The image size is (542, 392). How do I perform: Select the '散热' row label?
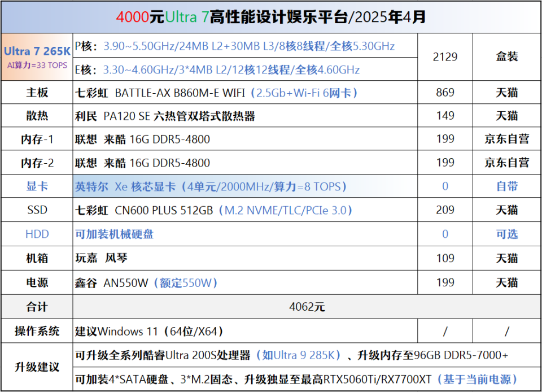[37, 116]
